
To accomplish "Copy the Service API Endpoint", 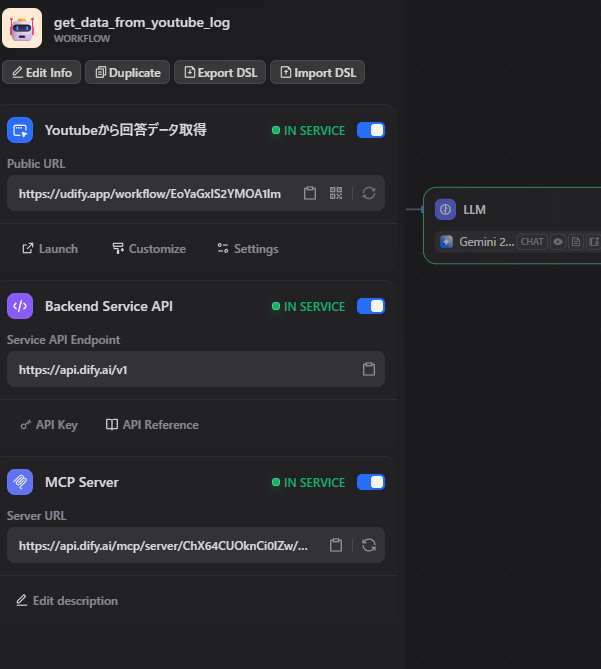I will [x=369, y=369].
